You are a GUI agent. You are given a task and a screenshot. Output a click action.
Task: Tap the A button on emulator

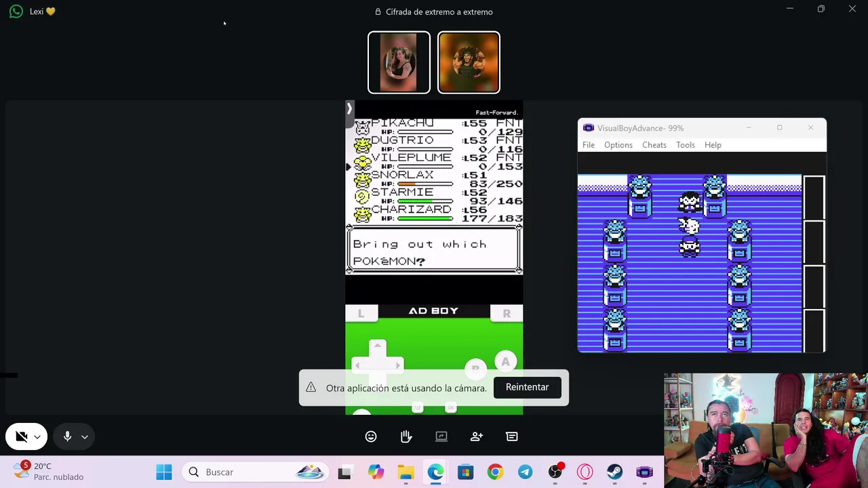[x=505, y=362]
